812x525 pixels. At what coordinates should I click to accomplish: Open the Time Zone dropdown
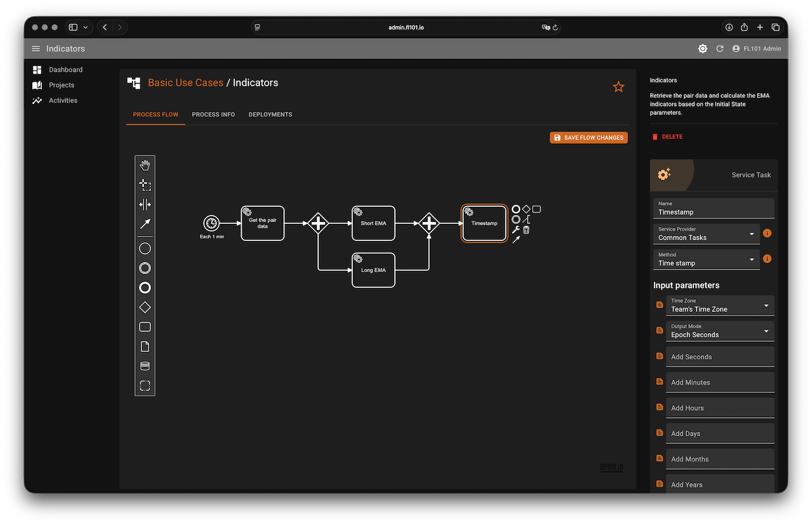coord(719,306)
